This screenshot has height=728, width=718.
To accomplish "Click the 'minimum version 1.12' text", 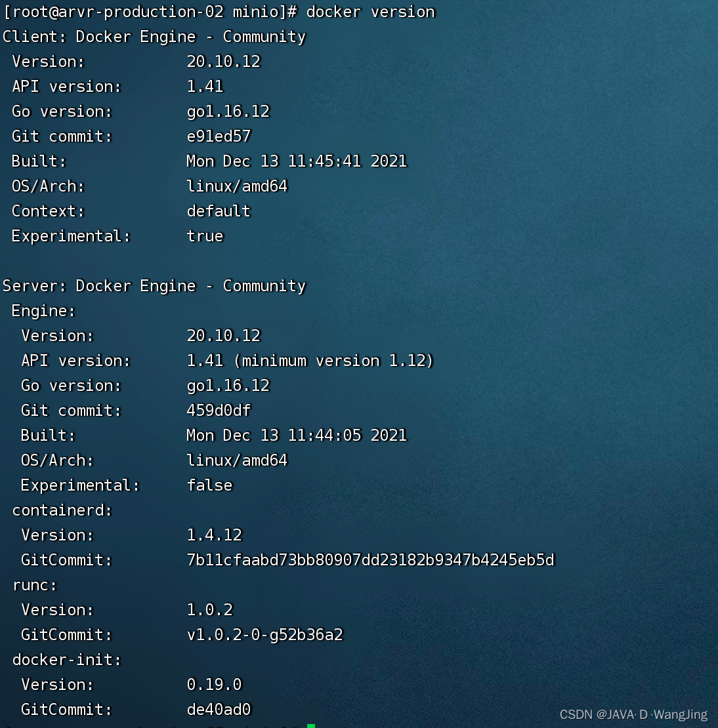I will 334,361.
